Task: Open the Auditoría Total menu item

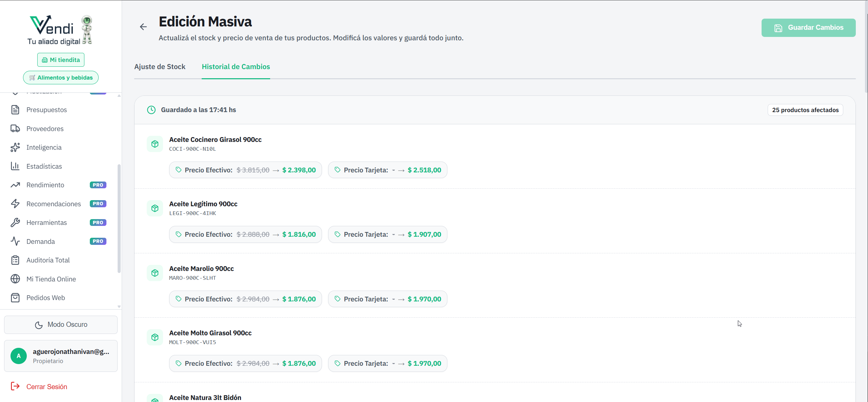Action: pyautogui.click(x=48, y=260)
